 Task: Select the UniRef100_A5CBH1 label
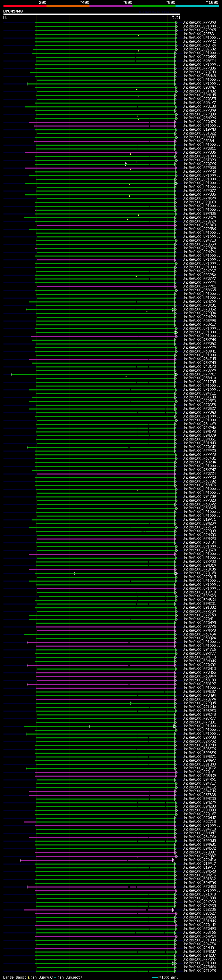pos(199,141)
